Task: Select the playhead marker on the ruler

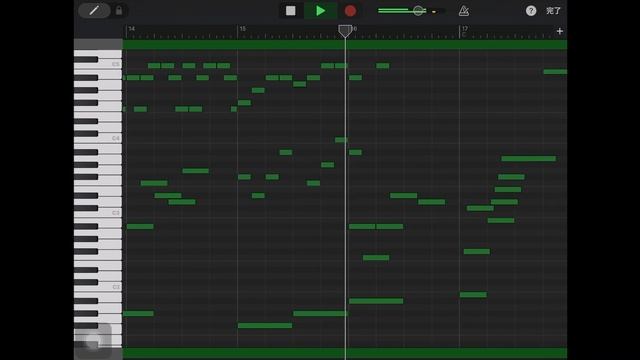Action: [x=345, y=31]
